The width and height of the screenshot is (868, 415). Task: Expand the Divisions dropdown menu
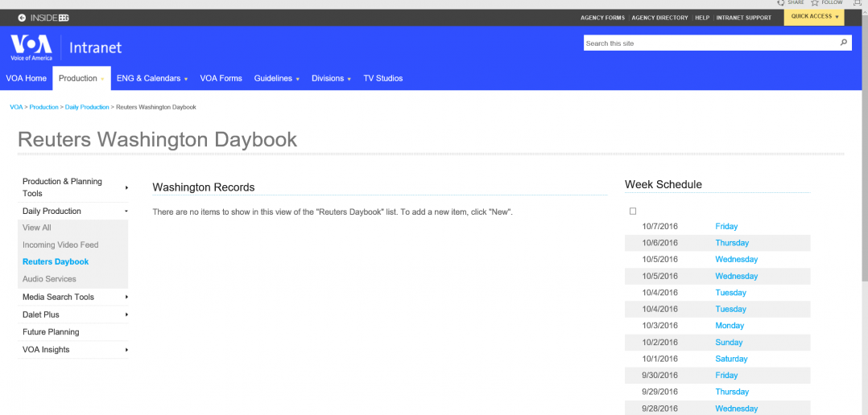pyautogui.click(x=349, y=79)
